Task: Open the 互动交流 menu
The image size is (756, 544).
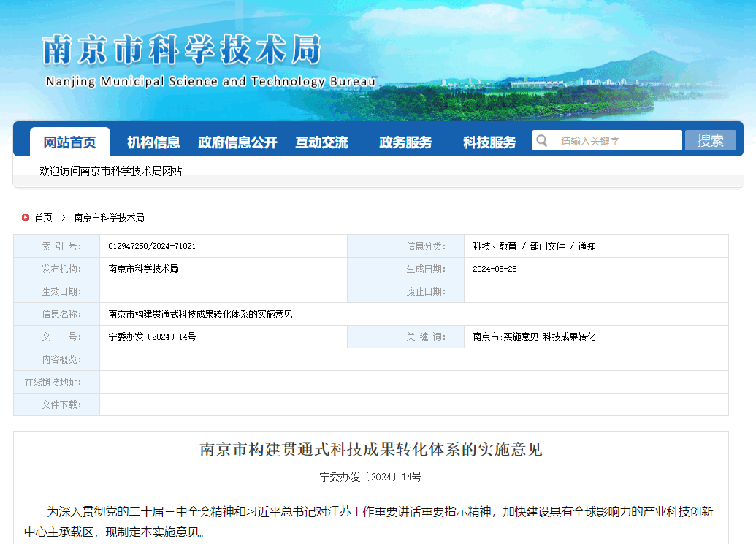Action: click(321, 142)
